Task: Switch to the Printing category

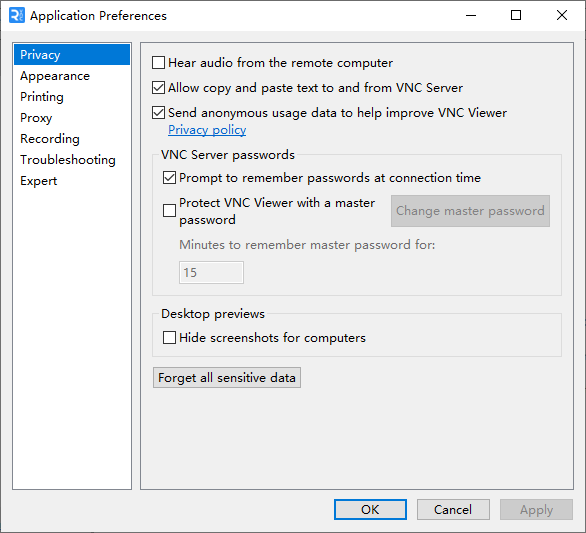Action: pyautogui.click(x=72, y=97)
